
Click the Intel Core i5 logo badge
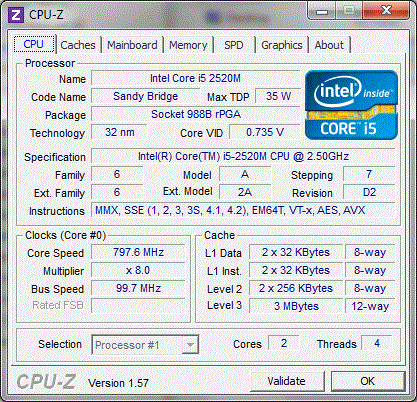pos(351,105)
